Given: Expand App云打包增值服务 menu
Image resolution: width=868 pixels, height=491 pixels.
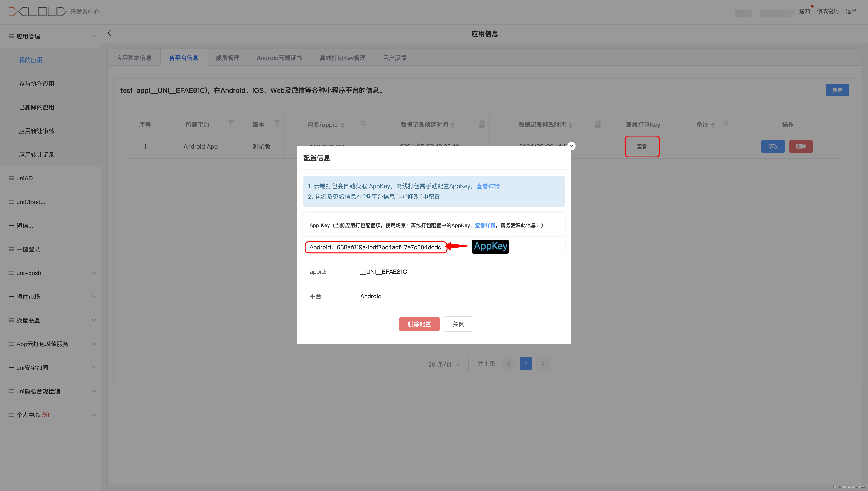Looking at the screenshot, I should [x=94, y=344].
